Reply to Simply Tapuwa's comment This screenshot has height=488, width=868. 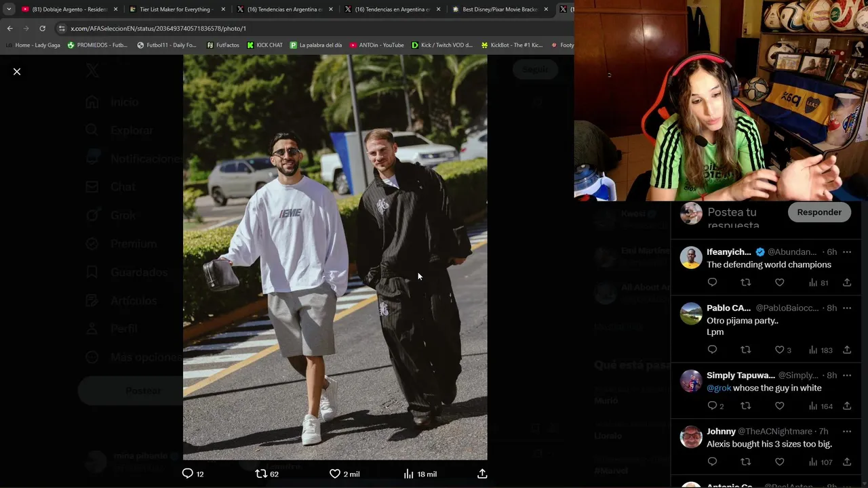tap(715, 406)
